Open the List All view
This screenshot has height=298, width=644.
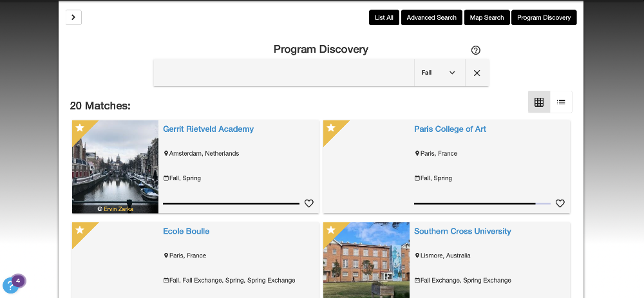pos(384,17)
